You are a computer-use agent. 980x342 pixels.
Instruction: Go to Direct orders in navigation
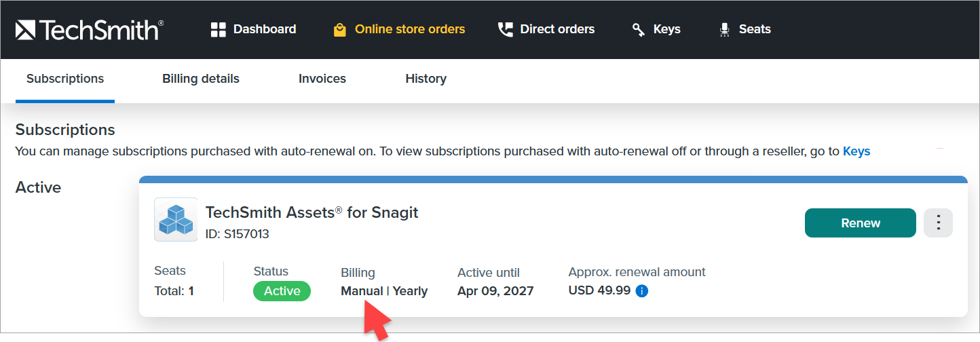[557, 29]
